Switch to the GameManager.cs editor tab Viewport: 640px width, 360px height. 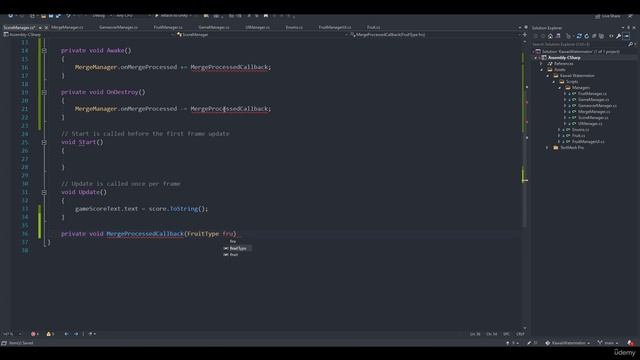[214, 27]
